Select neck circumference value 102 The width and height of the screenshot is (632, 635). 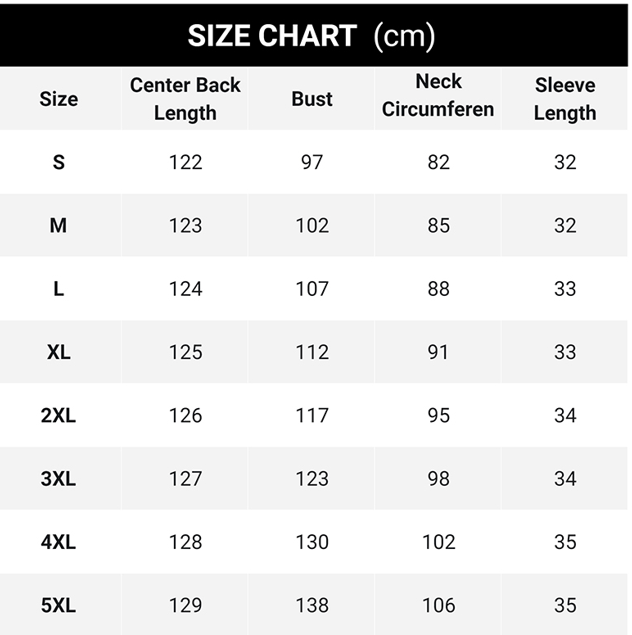pos(438,542)
